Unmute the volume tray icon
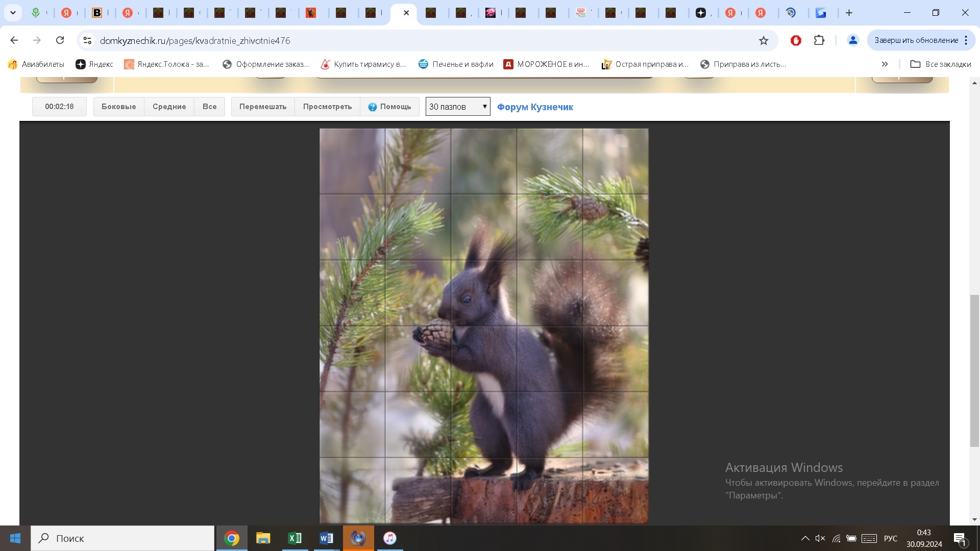Screen dimensions: 980x551 coord(820,538)
